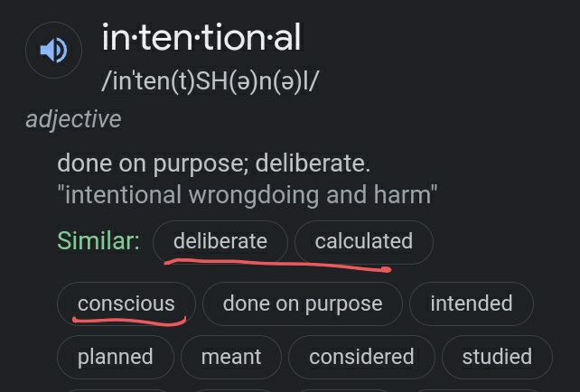Screen dimensions: 580x392
Task: Play the pronunciation audio speaker icon
Action: click(54, 50)
